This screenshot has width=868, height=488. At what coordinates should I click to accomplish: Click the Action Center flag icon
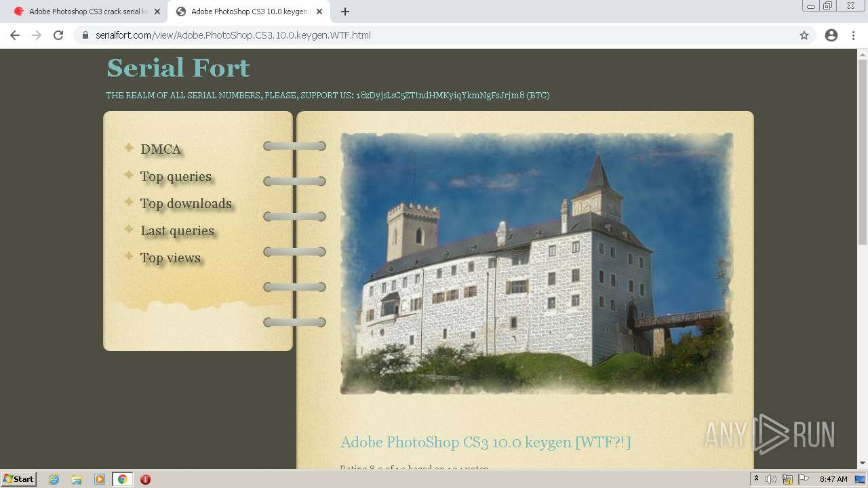[804, 479]
